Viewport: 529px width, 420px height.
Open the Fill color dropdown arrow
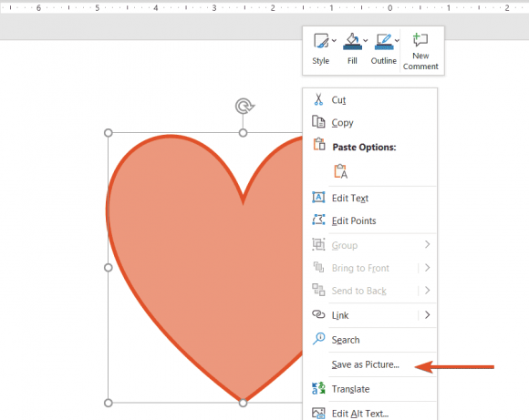366,40
